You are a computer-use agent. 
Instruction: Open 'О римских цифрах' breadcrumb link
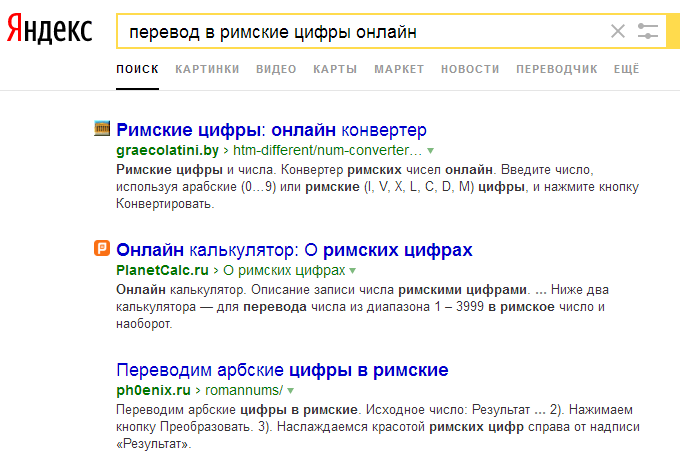click(284, 270)
